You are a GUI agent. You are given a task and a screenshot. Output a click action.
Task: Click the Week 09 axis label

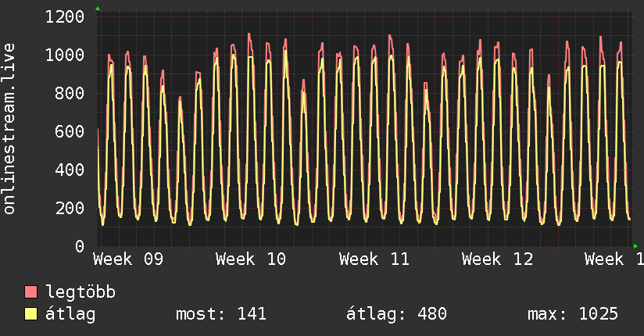(x=128, y=259)
